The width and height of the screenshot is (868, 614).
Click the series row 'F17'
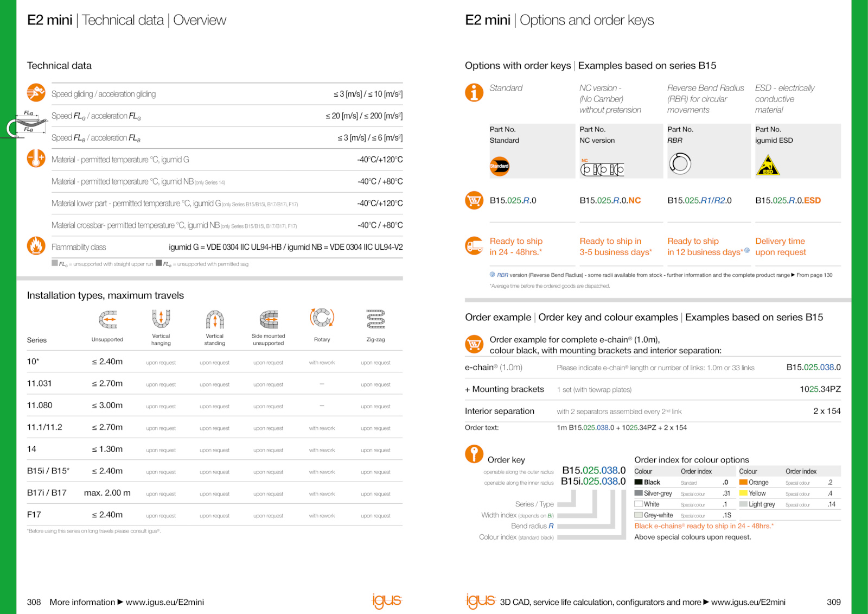point(215,515)
